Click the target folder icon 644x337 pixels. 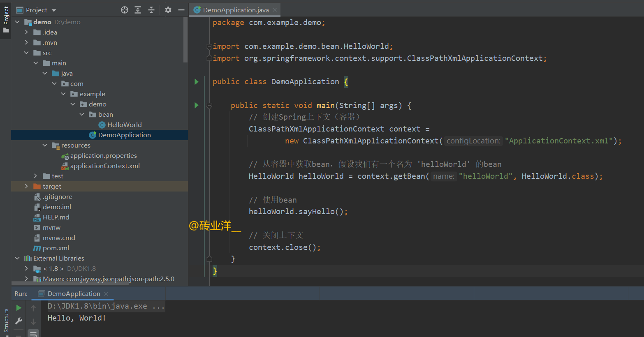tap(37, 186)
